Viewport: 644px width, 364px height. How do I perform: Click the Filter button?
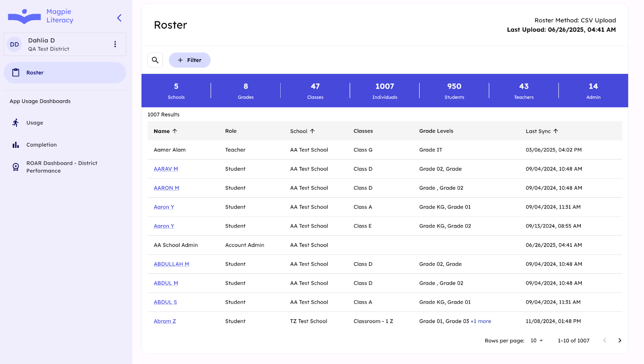[190, 60]
